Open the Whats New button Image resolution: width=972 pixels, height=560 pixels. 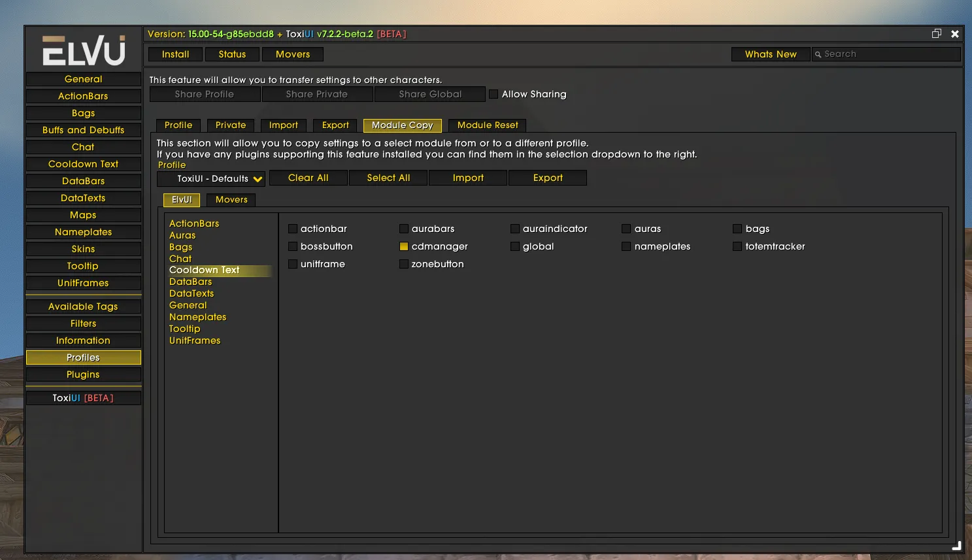pos(770,54)
